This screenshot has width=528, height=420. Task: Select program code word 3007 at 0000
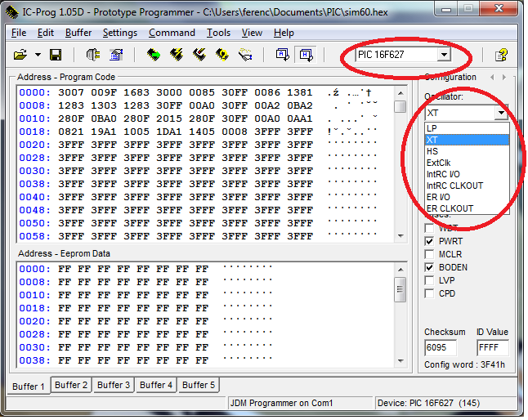coord(71,92)
